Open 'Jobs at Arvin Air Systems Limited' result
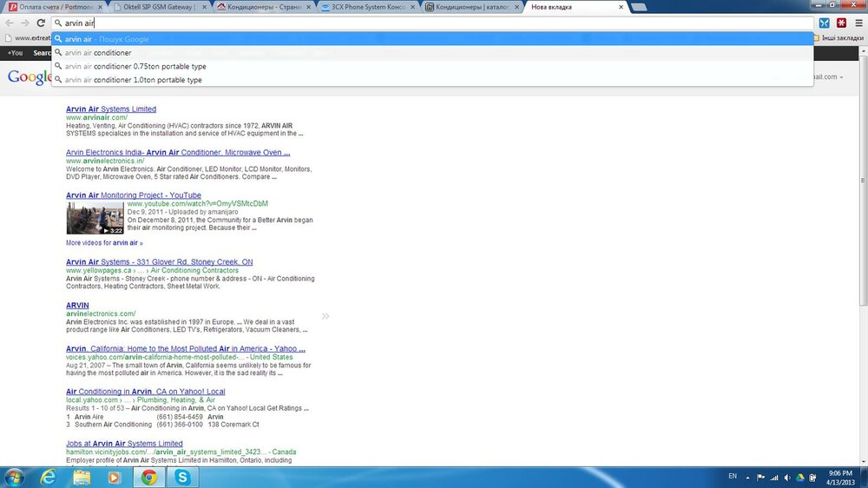Image resolution: width=868 pixels, height=488 pixels. pyautogui.click(x=124, y=444)
